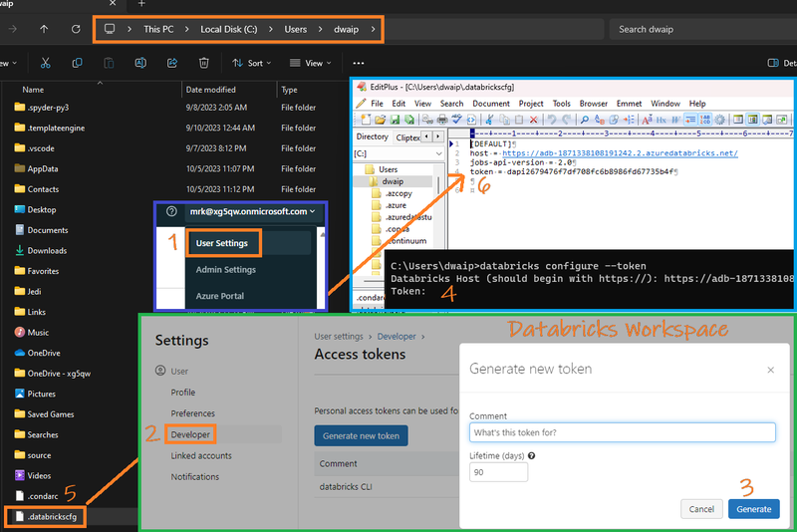
Task: Click the Up arrow in File Explorer
Action: pos(44,29)
